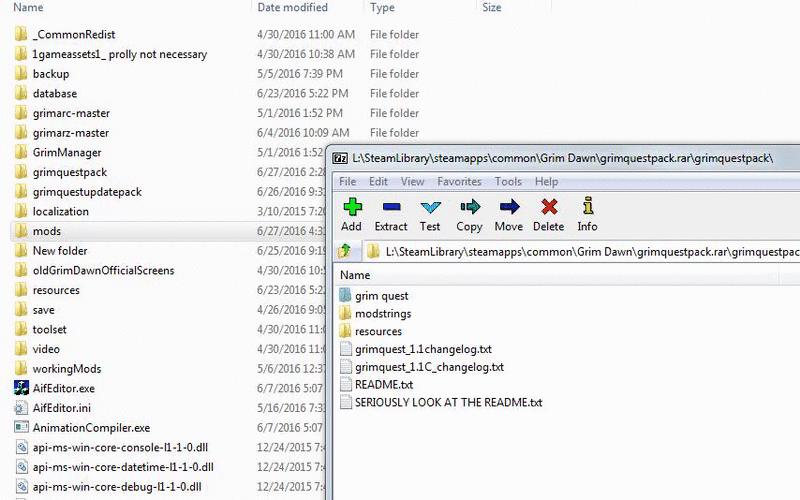Click the Copy arrow icon
Screen dimensions: 800x500
tap(469, 207)
